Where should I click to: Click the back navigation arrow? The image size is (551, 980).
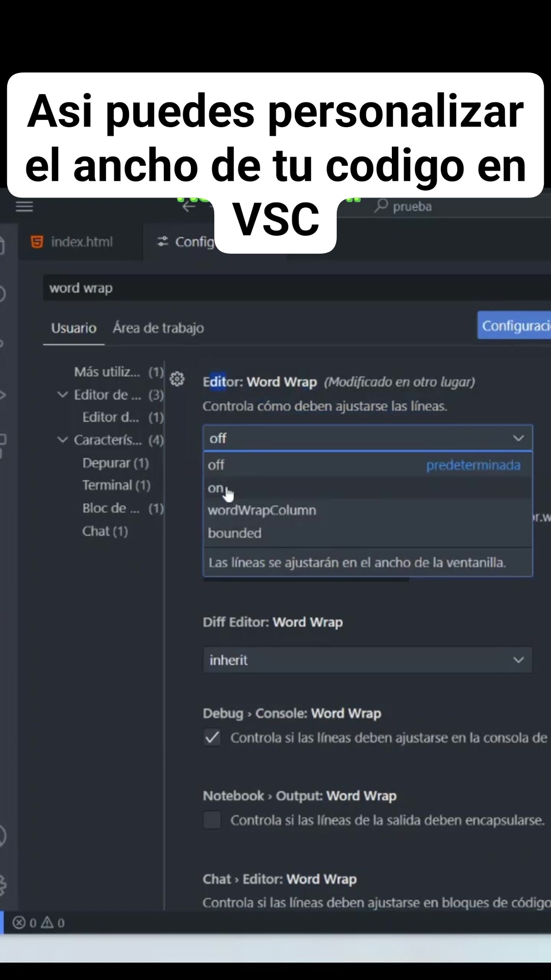189,207
